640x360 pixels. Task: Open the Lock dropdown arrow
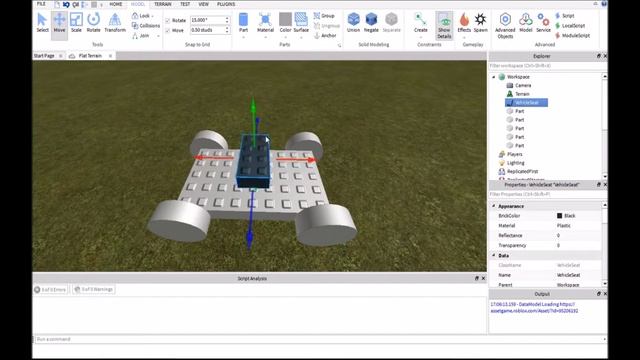pos(153,16)
